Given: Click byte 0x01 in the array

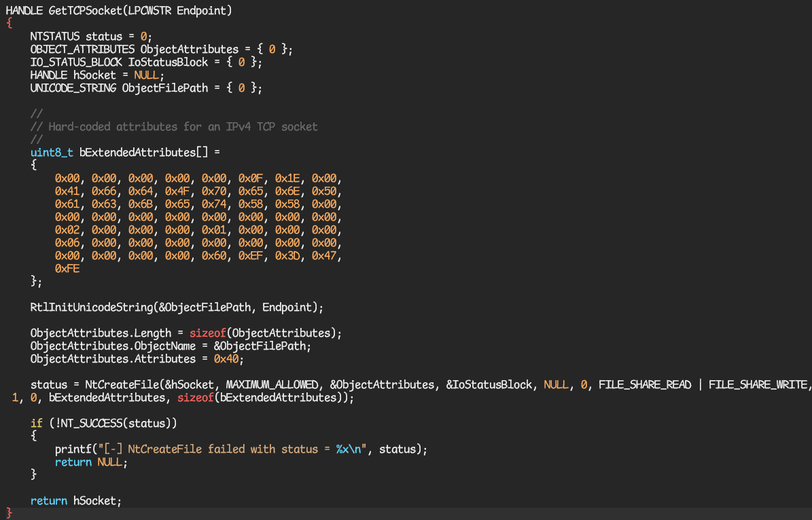Looking at the screenshot, I should coord(214,230).
